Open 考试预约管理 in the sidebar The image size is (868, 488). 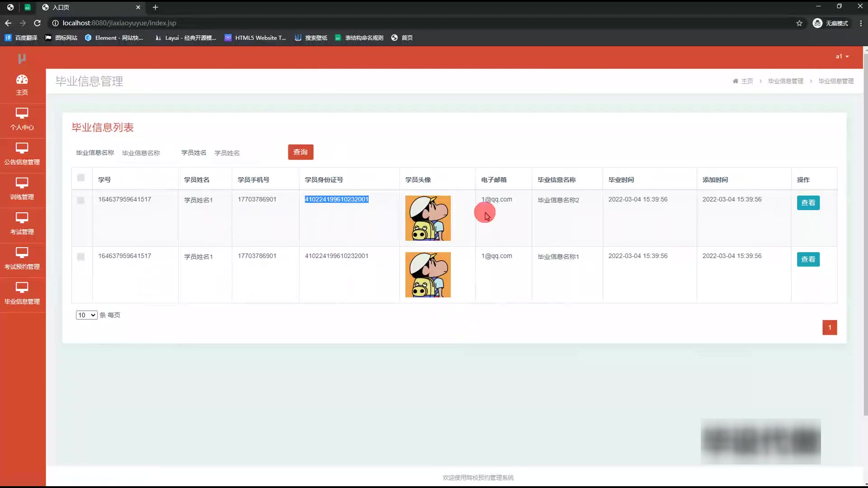coord(22,259)
